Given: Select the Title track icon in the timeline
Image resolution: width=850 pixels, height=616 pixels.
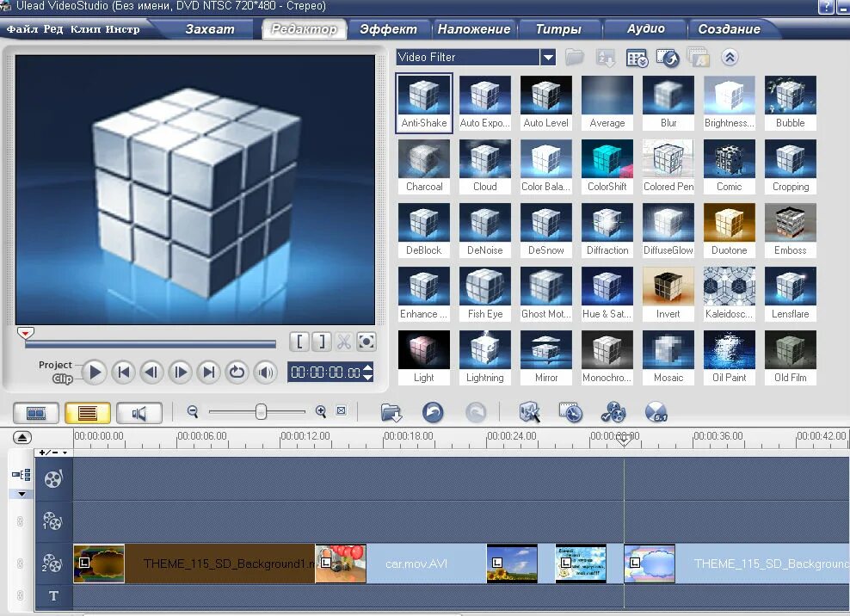Looking at the screenshot, I should 53,595.
